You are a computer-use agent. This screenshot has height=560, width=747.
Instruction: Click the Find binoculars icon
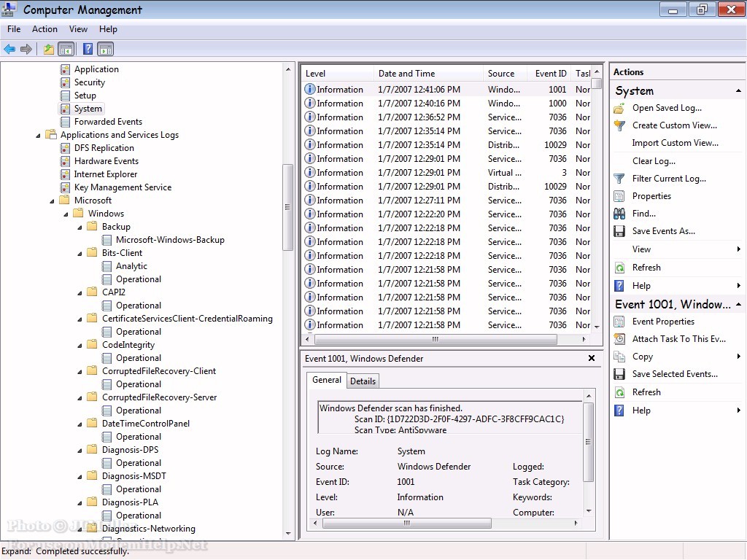tap(619, 214)
